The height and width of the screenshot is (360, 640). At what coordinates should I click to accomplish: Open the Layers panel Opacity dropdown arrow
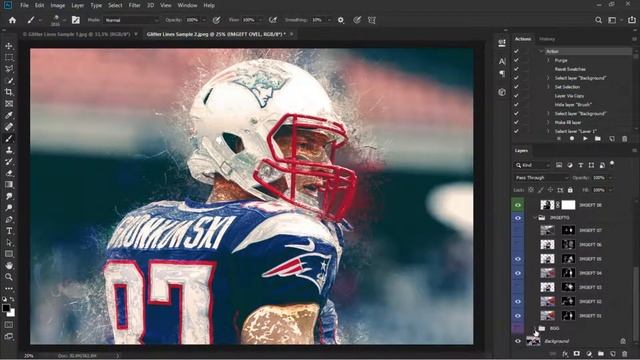tap(610, 178)
